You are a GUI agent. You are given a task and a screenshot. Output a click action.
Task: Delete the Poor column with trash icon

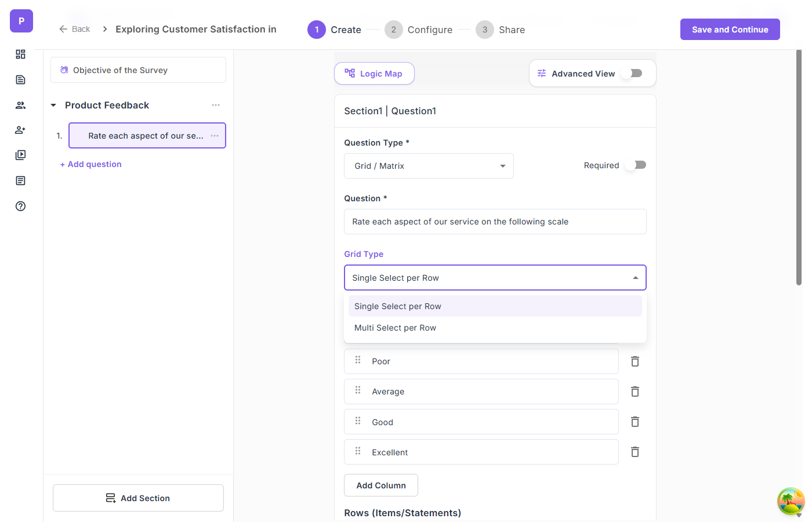coord(635,361)
